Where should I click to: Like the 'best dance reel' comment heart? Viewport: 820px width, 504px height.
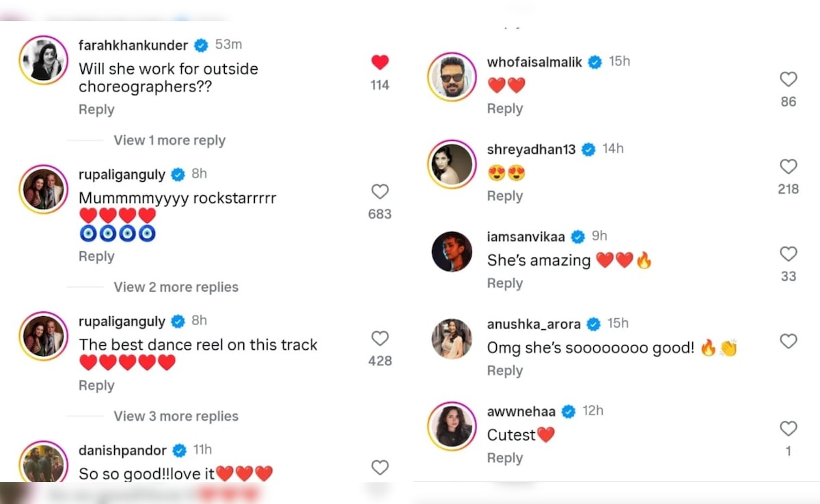pos(380,339)
